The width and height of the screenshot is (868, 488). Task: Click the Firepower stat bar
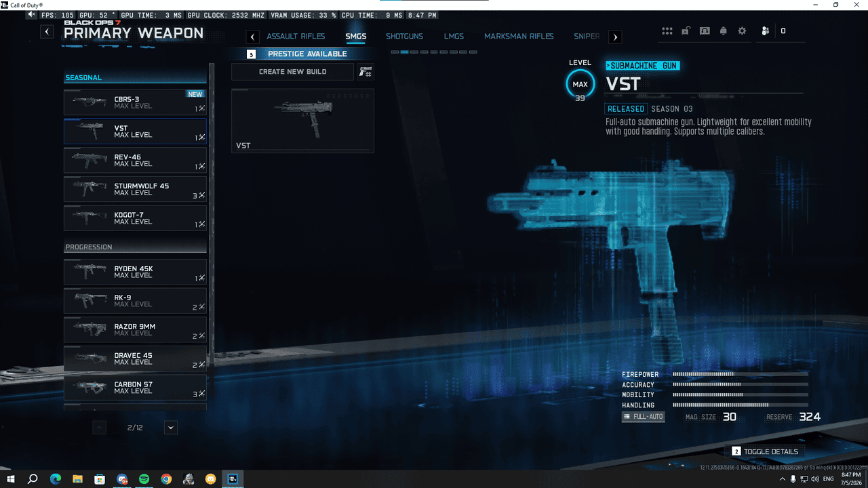point(740,374)
